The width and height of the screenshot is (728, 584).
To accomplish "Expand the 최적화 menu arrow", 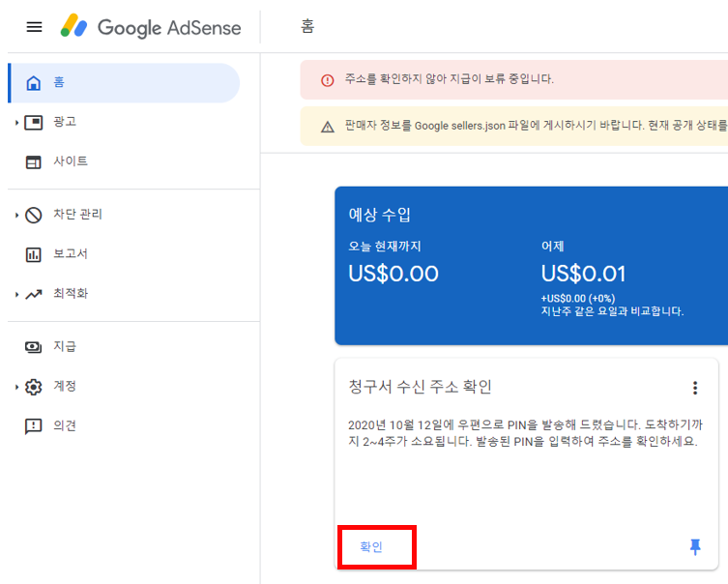I will click(x=16, y=294).
